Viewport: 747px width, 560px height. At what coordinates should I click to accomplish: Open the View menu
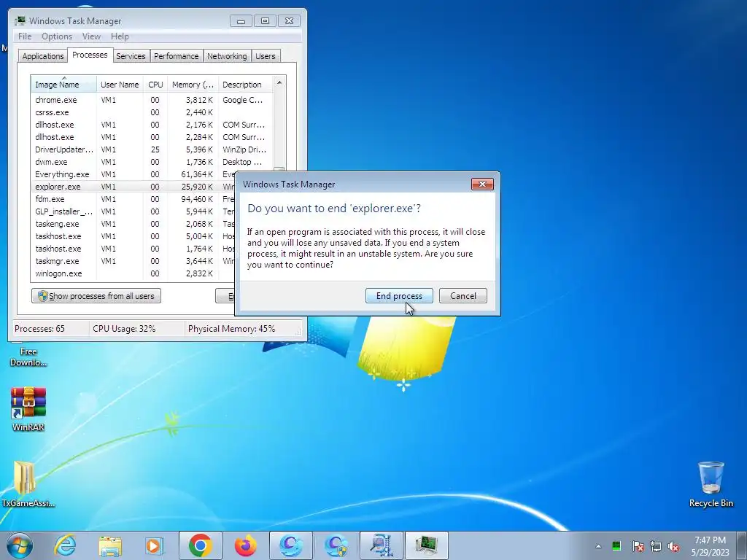tap(91, 36)
